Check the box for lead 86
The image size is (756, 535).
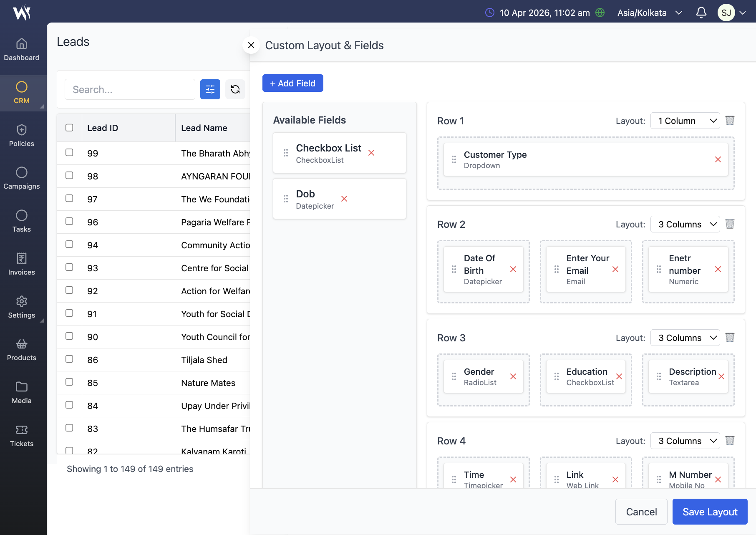(69, 359)
